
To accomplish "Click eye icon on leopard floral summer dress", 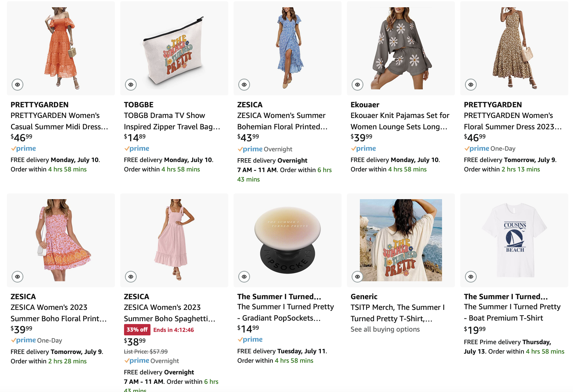I will [x=471, y=85].
